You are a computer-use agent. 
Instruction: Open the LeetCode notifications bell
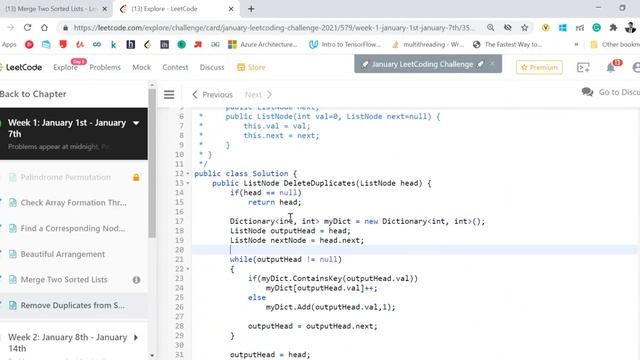pyautogui.click(x=611, y=67)
